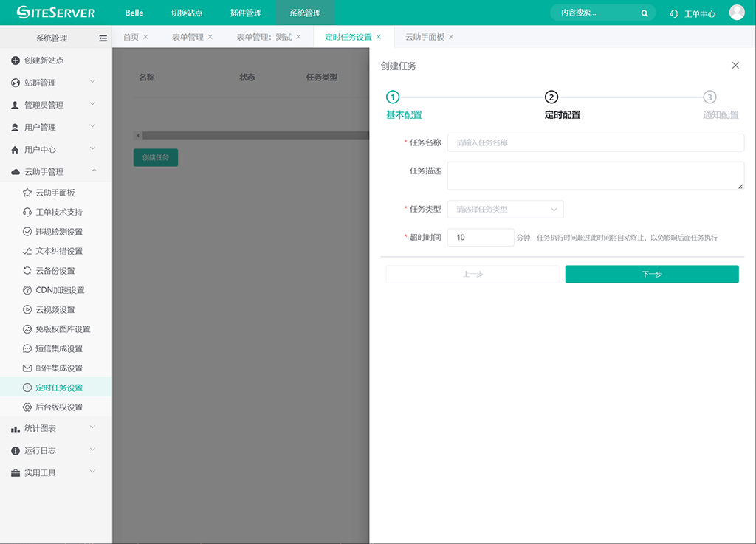Open the user avatar menu
The width and height of the screenshot is (756, 544).
coord(736,13)
